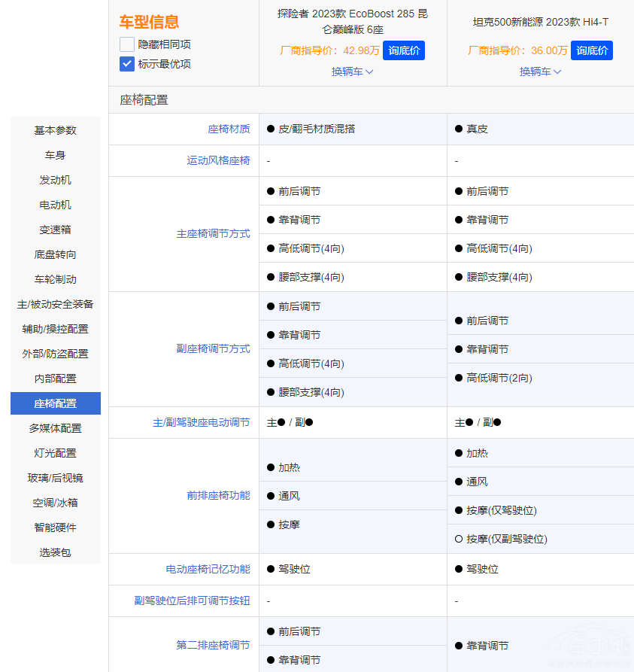Click the 选装包 sidebar item
The height and width of the screenshot is (672, 634).
[55, 552]
